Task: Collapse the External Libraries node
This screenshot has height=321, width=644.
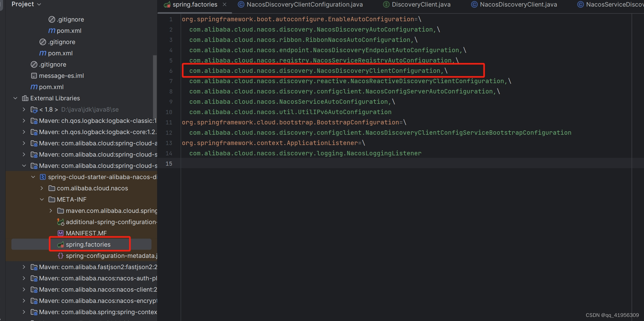Action: (x=15, y=98)
